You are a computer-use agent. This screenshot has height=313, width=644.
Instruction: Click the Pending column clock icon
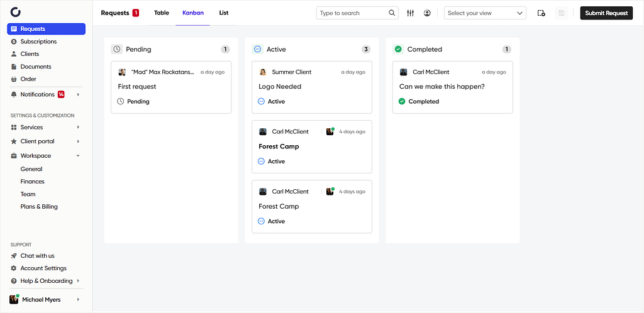117,49
